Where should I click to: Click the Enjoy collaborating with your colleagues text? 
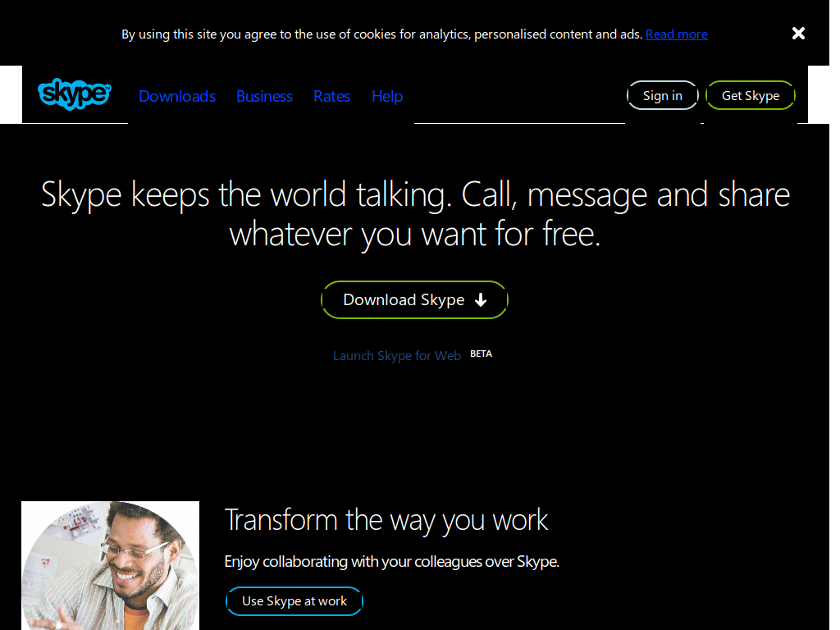point(391,561)
